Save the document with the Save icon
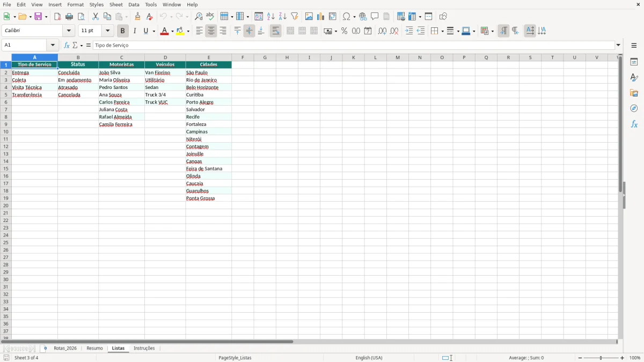644x362 pixels. [x=38, y=17]
